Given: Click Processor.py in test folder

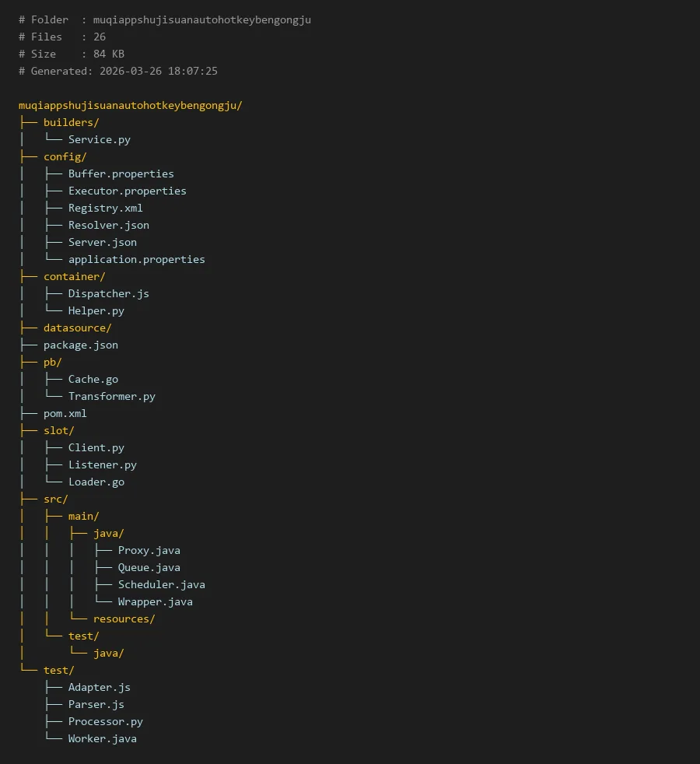Looking at the screenshot, I should click(x=105, y=721).
